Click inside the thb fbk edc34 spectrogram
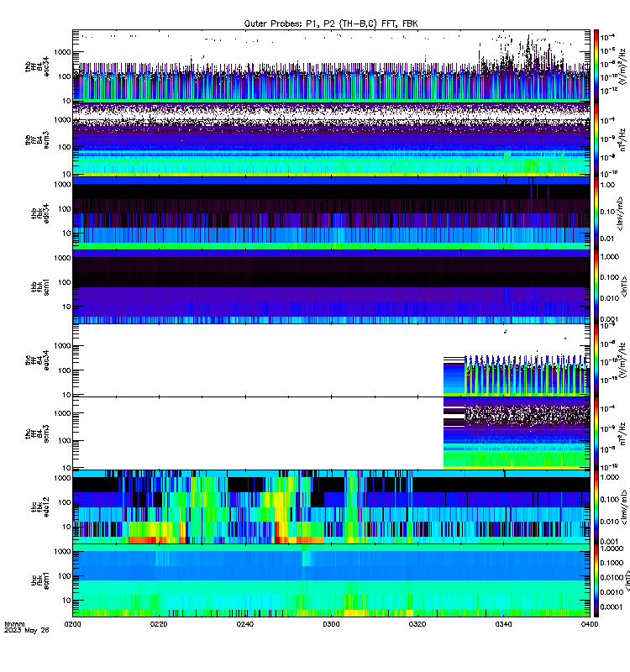630x672 pixels. (331, 213)
